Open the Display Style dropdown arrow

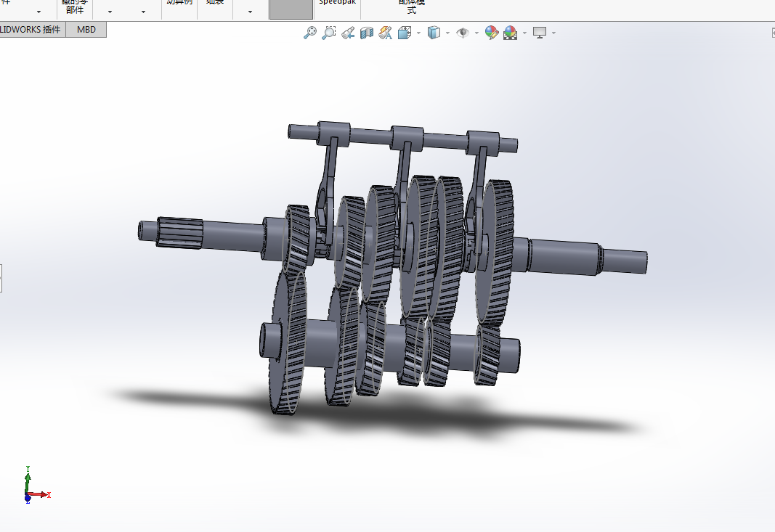pyautogui.click(x=448, y=33)
